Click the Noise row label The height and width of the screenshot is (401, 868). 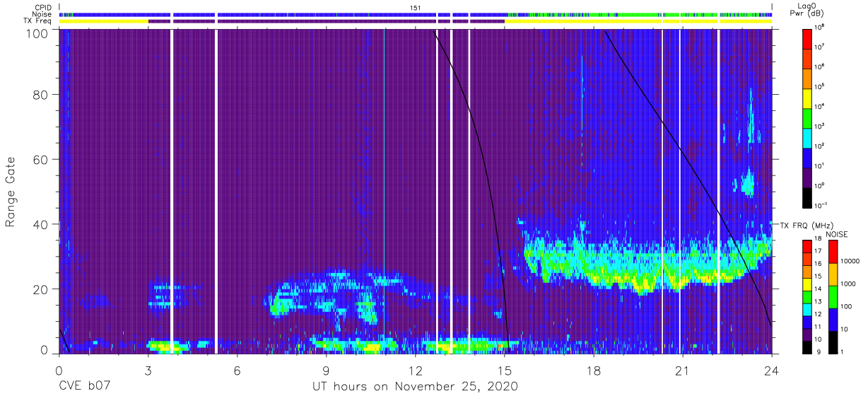point(43,14)
